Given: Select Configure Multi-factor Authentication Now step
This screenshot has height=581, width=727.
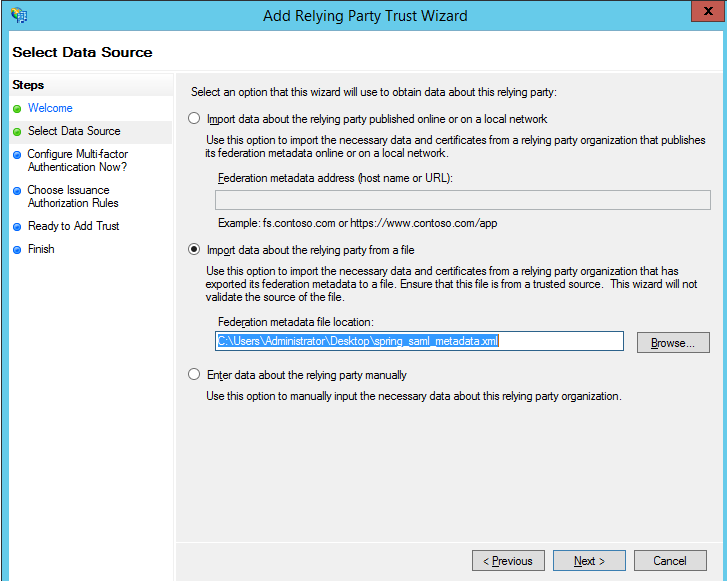Looking at the screenshot, I should coord(77,160).
